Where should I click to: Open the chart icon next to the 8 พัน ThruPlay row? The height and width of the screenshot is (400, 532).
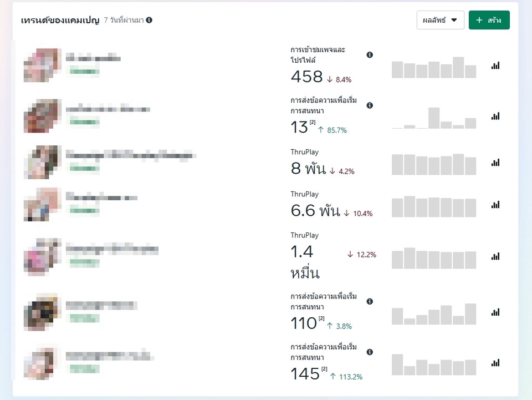[495, 163]
